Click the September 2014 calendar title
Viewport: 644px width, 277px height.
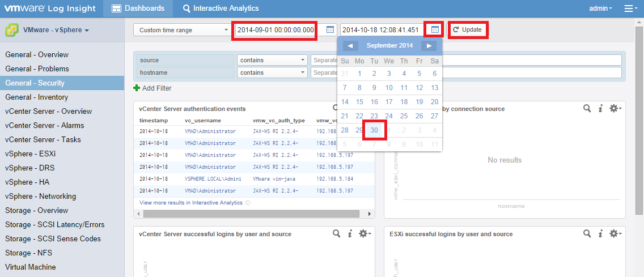390,45
